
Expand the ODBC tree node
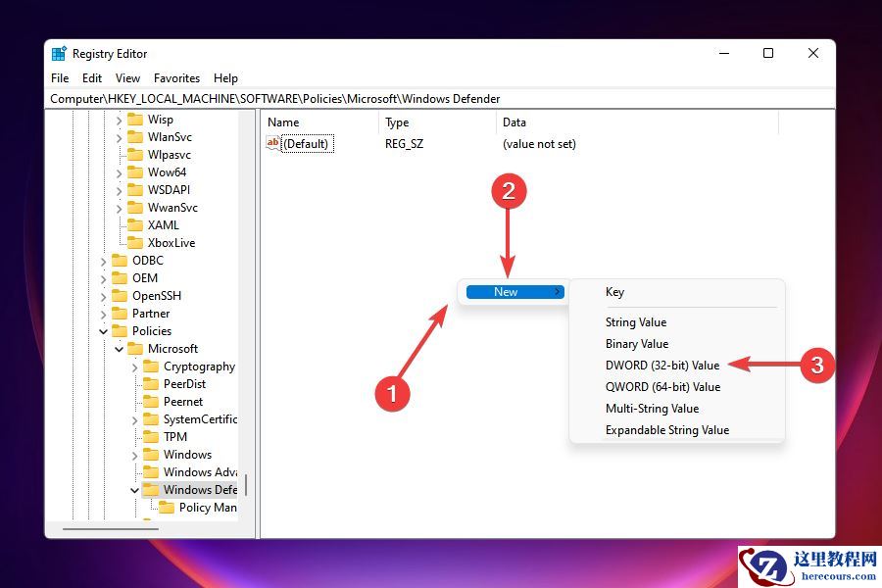pyautogui.click(x=105, y=260)
